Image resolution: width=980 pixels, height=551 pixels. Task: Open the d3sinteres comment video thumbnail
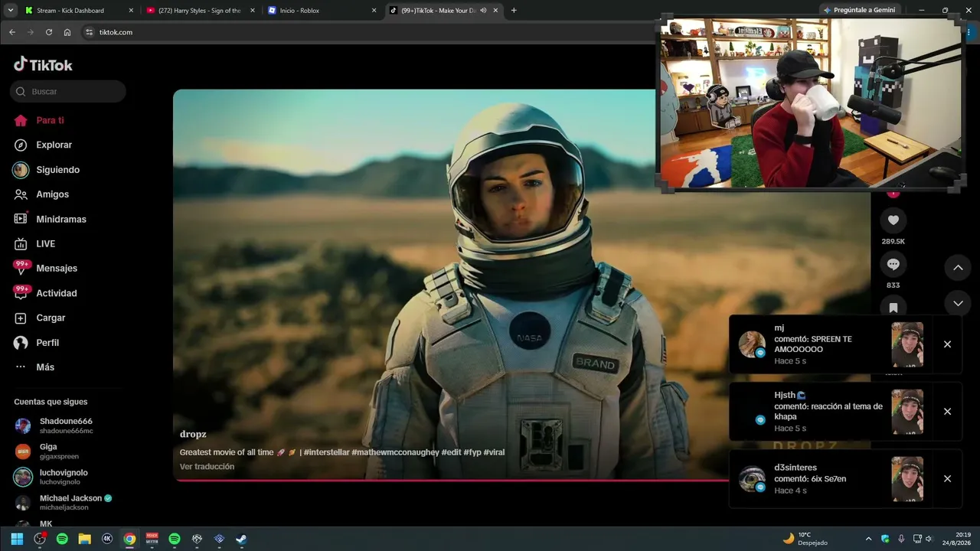click(x=907, y=479)
